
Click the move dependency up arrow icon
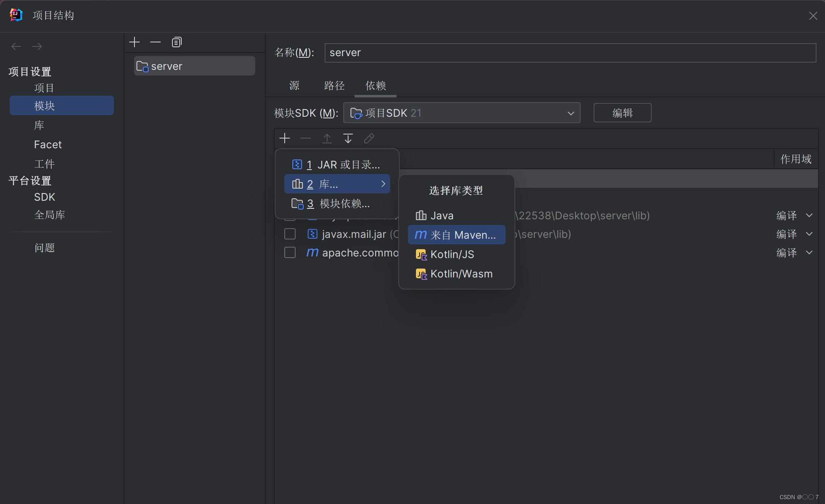(327, 139)
